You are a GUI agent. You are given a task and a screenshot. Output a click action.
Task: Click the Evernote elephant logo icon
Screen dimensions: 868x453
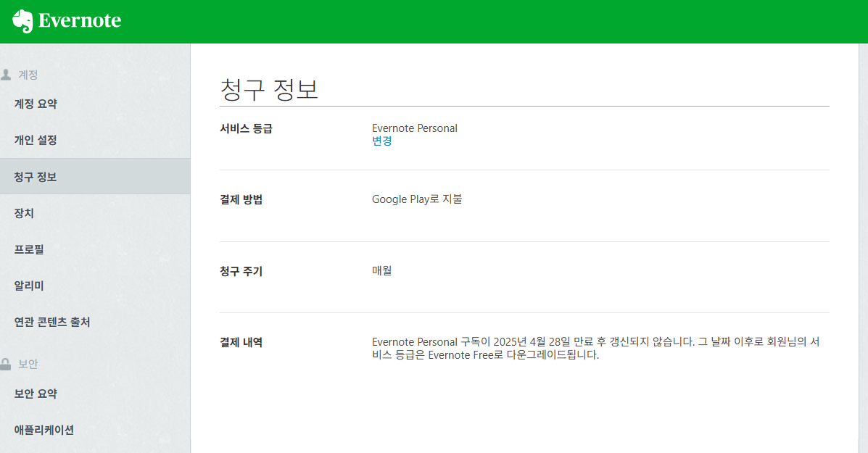click(x=22, y=21)
